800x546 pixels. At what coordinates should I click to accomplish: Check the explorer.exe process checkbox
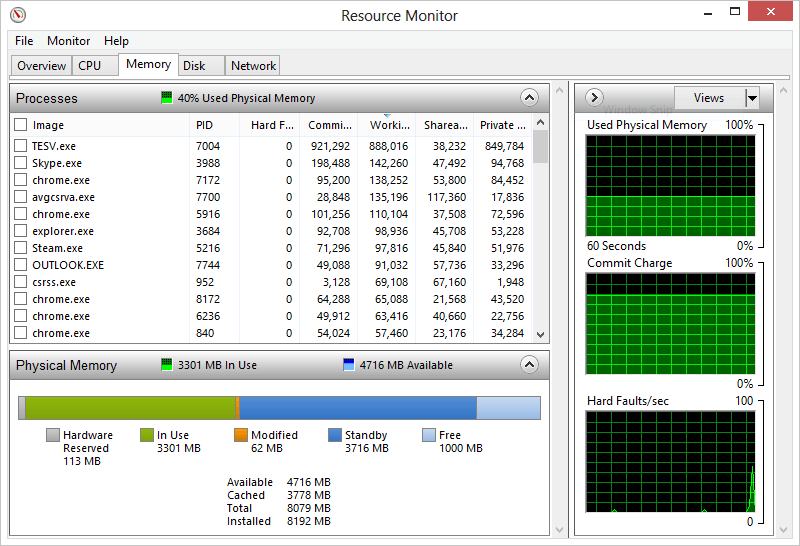[x=20, y=231]
